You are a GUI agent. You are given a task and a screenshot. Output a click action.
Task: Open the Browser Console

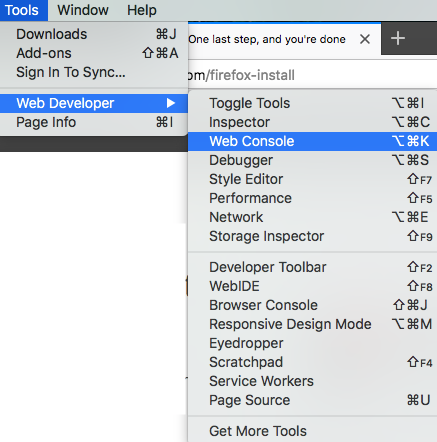[312, 305]
